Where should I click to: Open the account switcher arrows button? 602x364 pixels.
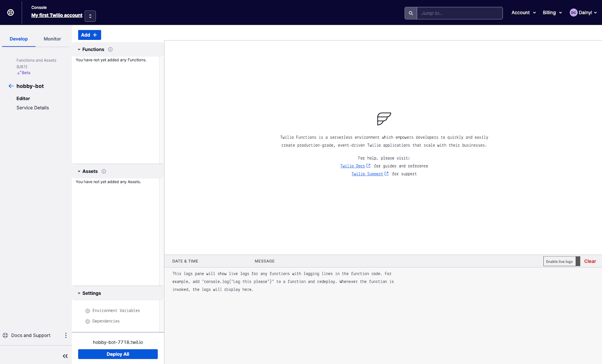90,16
